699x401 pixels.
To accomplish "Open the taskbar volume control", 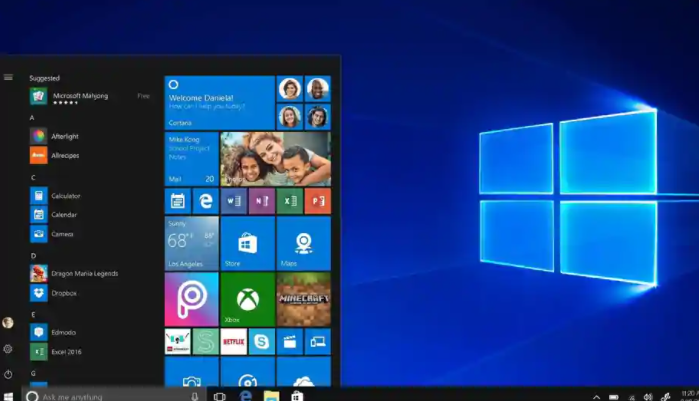I will [648, 397].
